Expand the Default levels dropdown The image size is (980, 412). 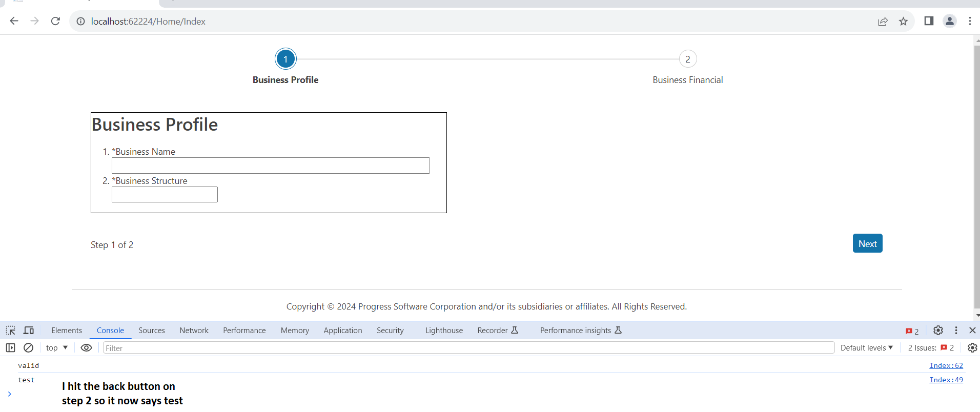pyautogui.click(x=866, y=348)
